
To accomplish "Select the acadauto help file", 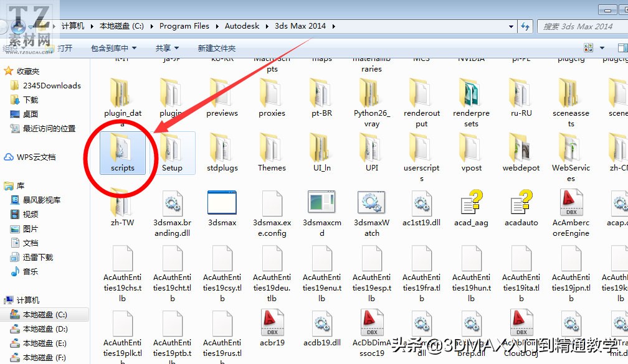I will [521, 208].
